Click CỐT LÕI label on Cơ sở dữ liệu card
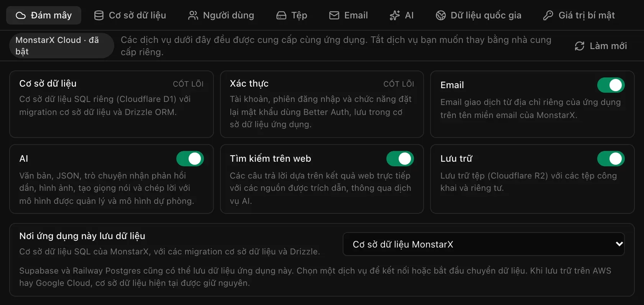Screen dimensions: 644x305 tap(188, 84)
